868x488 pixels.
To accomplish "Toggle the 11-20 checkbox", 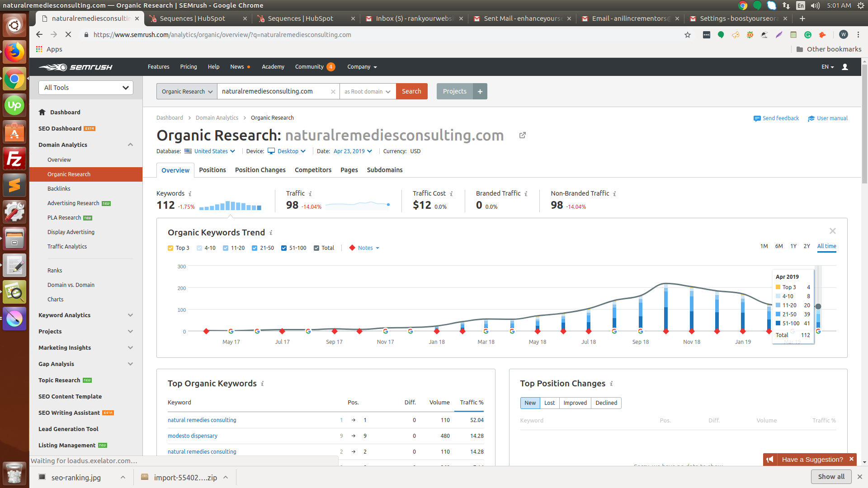I will pos(226,248).
